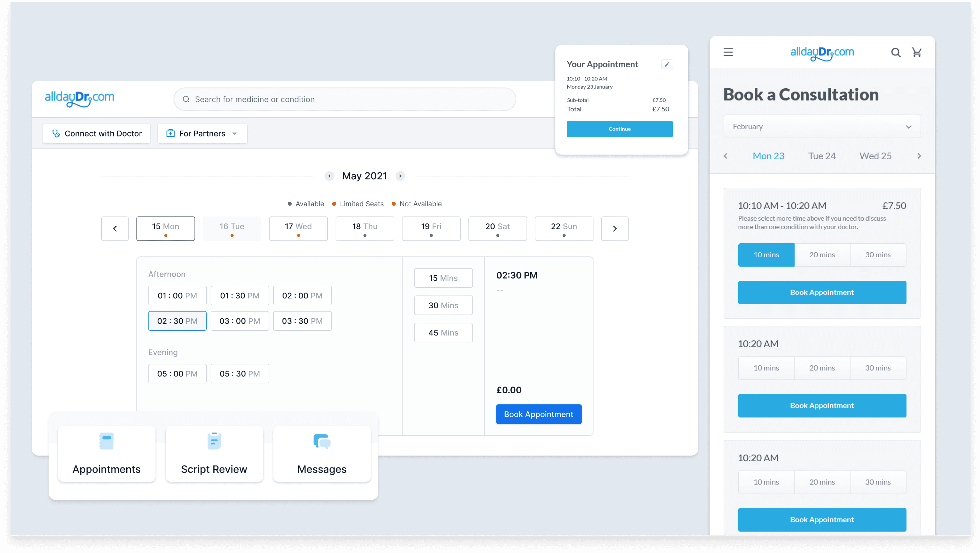This screenshot has width=980, height=553.
Task: Click the stethoscope icon on Connect with Doctor
Action: [56, 133]
